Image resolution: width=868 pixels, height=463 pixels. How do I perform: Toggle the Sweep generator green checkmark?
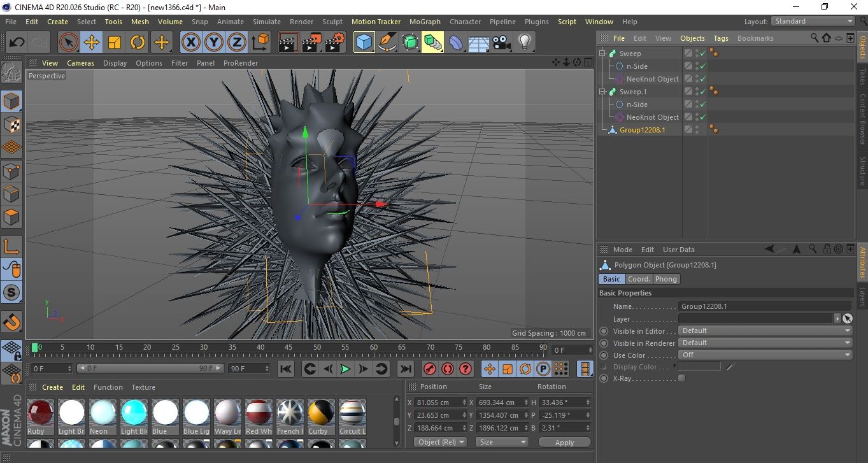click(x=703, y=53)
